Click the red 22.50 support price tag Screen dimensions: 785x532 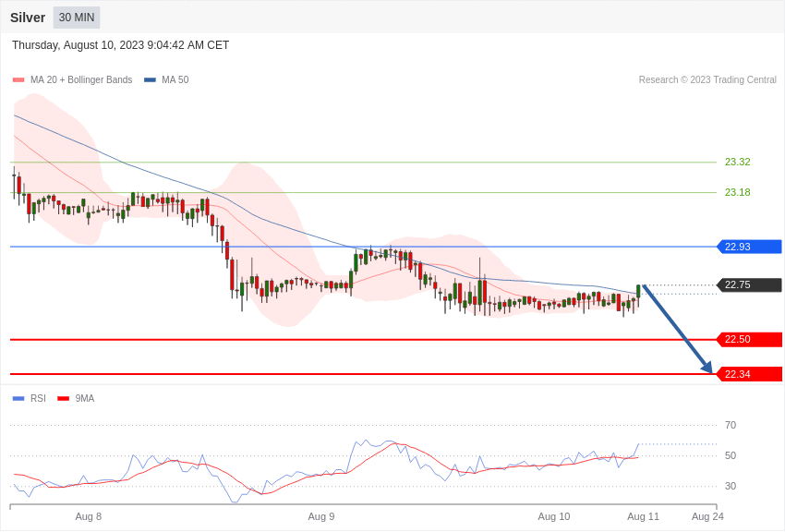pyautogui.click(x=750, y=339)
